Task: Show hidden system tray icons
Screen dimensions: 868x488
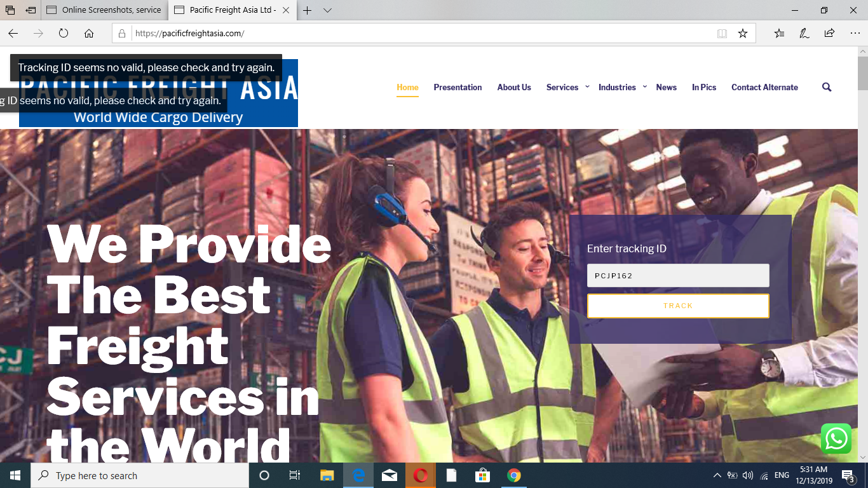Action: 717,475
